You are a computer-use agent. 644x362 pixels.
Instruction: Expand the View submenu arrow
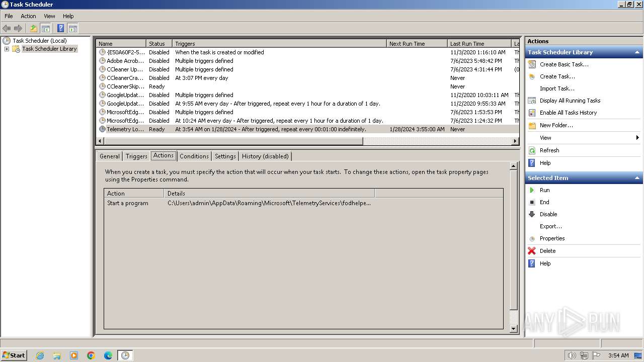637,138
